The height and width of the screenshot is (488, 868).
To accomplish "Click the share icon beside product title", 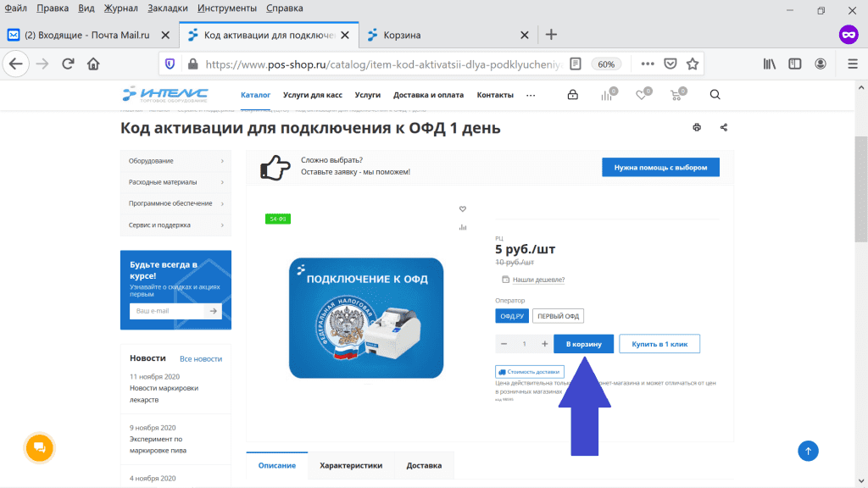I will coord(724,128).
